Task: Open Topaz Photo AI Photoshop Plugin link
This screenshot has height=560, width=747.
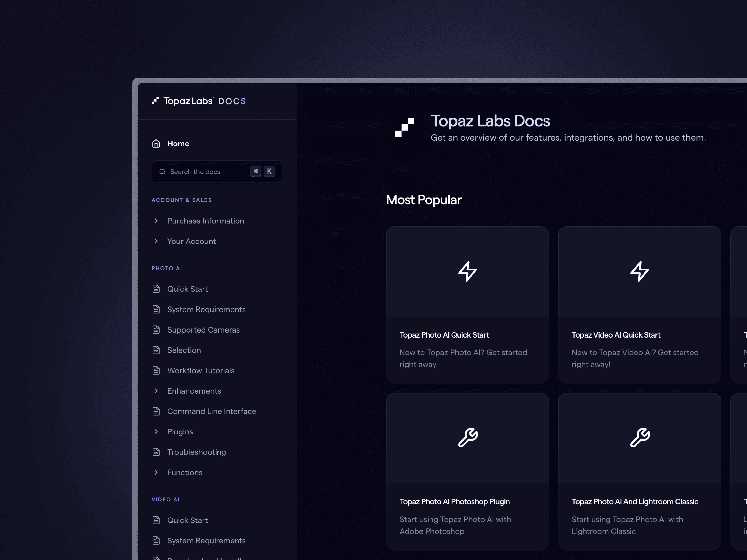Action: point(454,502)
